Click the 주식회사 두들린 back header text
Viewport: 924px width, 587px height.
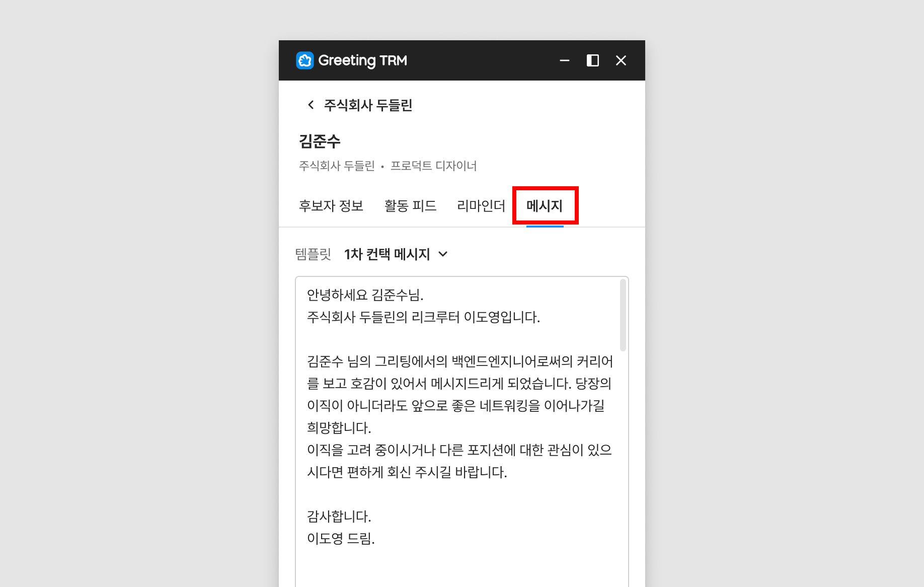368,105
